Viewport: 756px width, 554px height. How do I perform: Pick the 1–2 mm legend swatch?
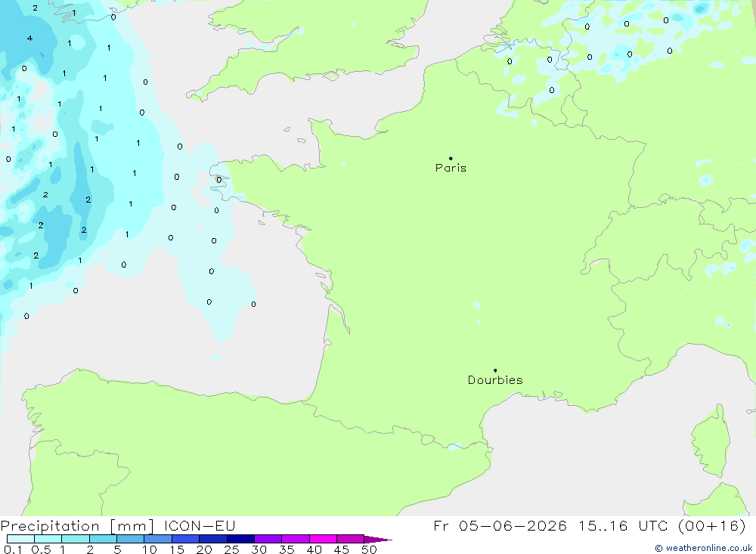click(76, 539)
